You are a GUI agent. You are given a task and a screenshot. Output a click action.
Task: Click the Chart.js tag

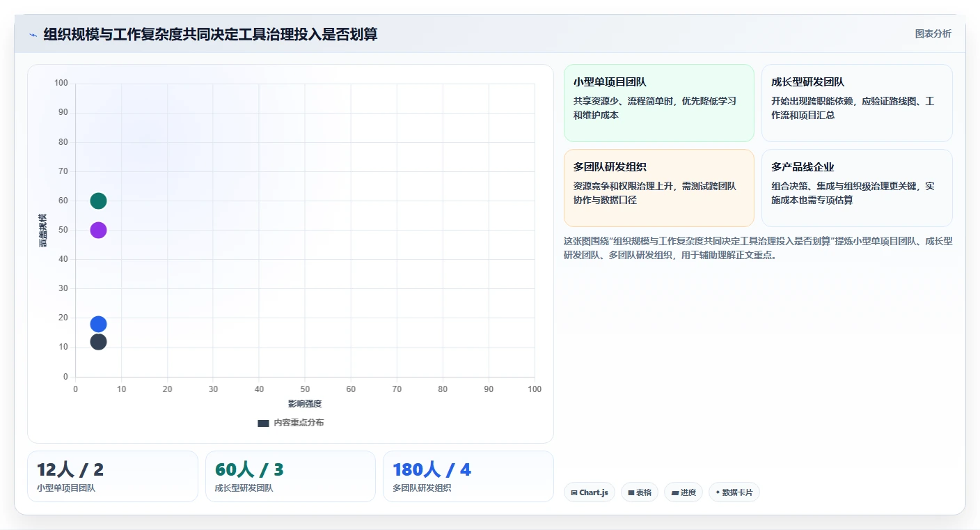tap(590, 492)
